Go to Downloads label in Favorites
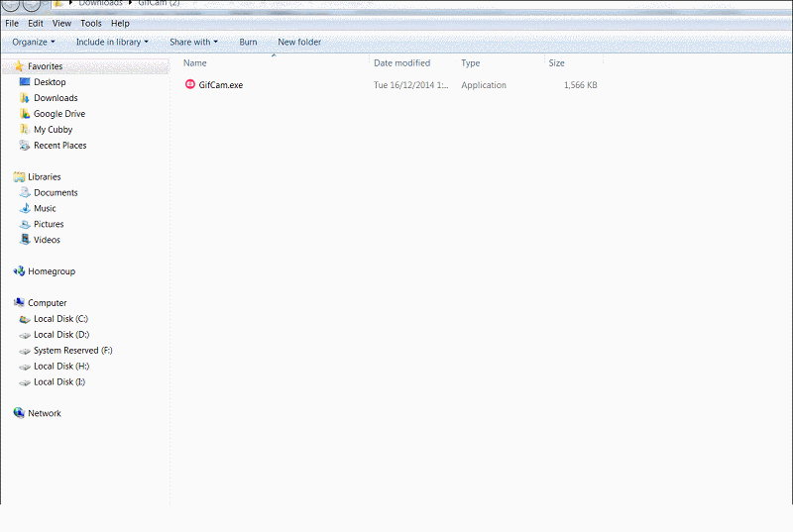Viewport: 793px width, 532px height. (x=56, y=97)
